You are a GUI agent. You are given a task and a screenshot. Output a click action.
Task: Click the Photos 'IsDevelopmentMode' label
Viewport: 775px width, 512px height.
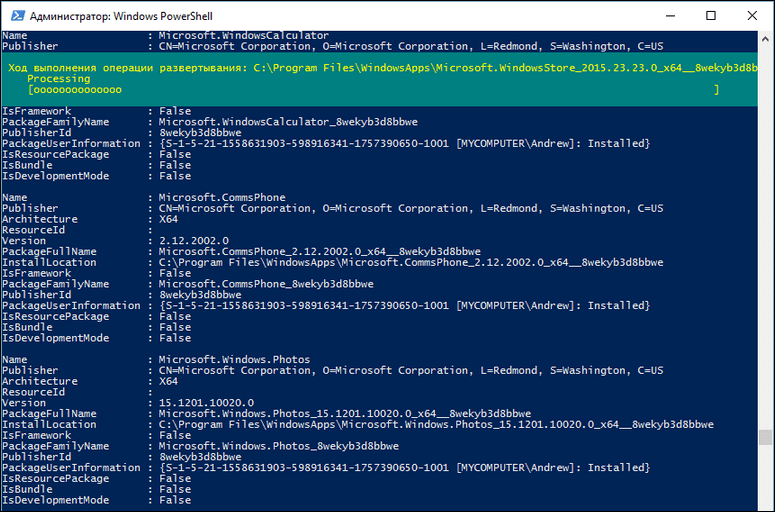coord(55,500)
